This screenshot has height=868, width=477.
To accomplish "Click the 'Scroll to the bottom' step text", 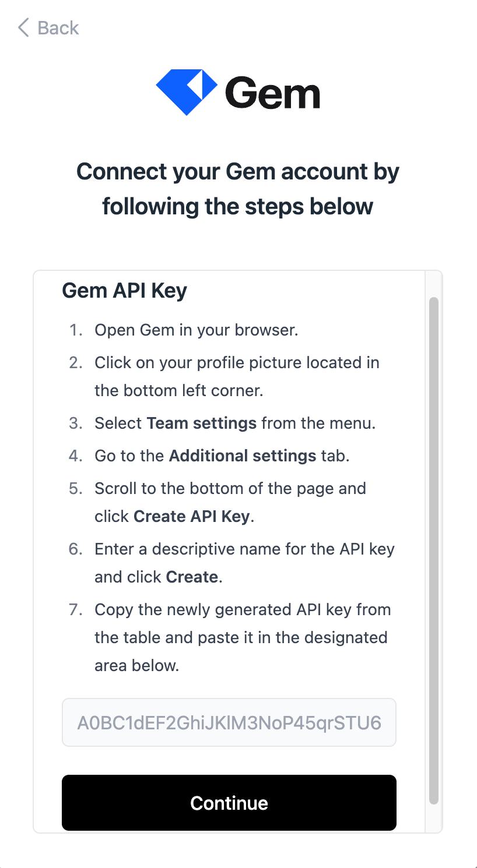I will (x=230, y=488).
